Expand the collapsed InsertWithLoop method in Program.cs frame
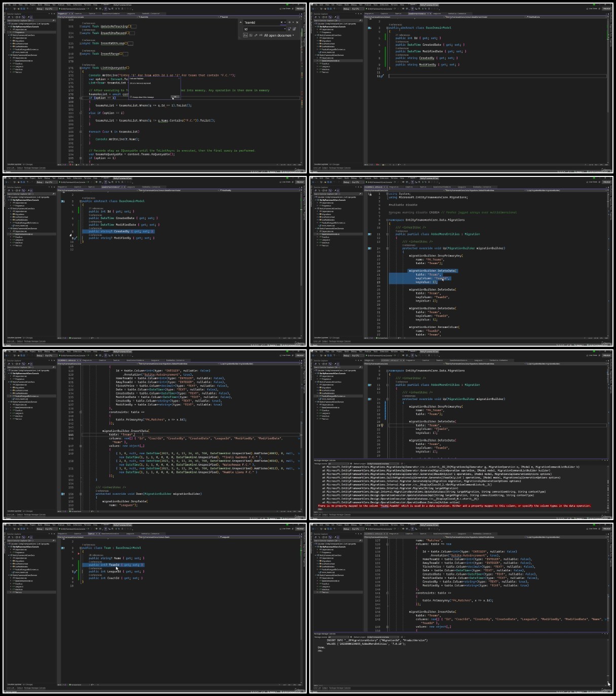Viewport: 616px width, 696px height. point(81,44)
